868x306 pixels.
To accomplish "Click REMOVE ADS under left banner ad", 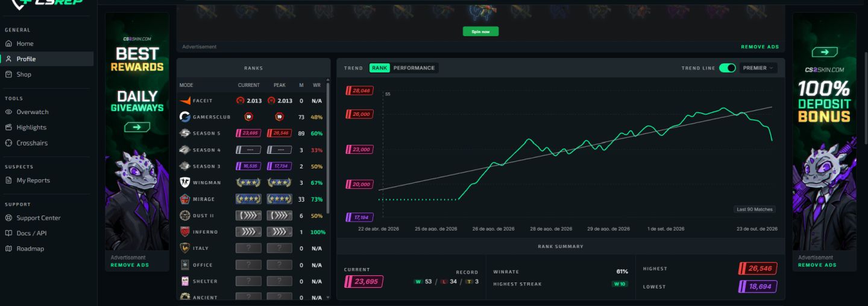I will 130,265.
